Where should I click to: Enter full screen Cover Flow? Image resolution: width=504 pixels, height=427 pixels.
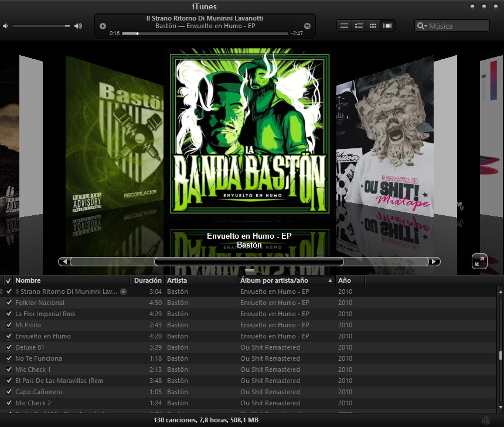pos(479,261)
